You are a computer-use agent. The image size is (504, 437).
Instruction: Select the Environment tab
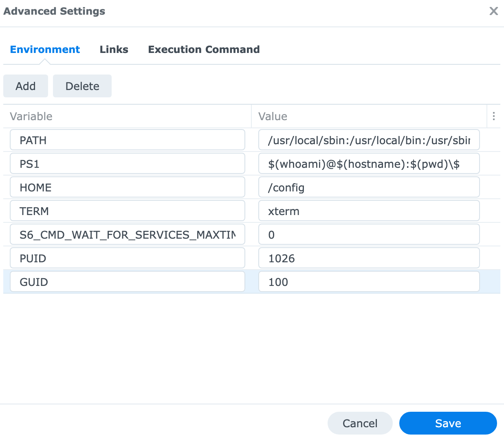tap(45, 49)
